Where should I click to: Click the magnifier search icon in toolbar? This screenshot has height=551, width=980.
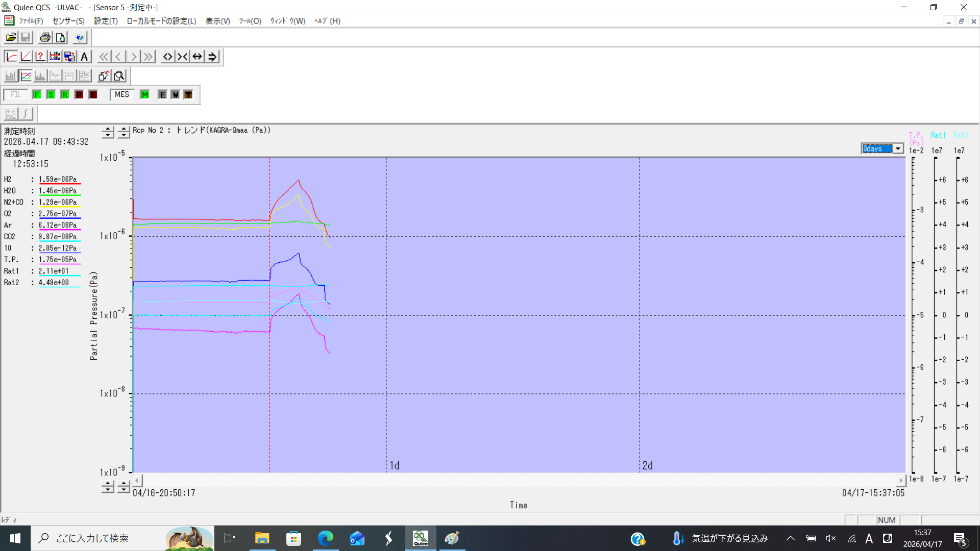pyautogui.click(x=119, y=76)
